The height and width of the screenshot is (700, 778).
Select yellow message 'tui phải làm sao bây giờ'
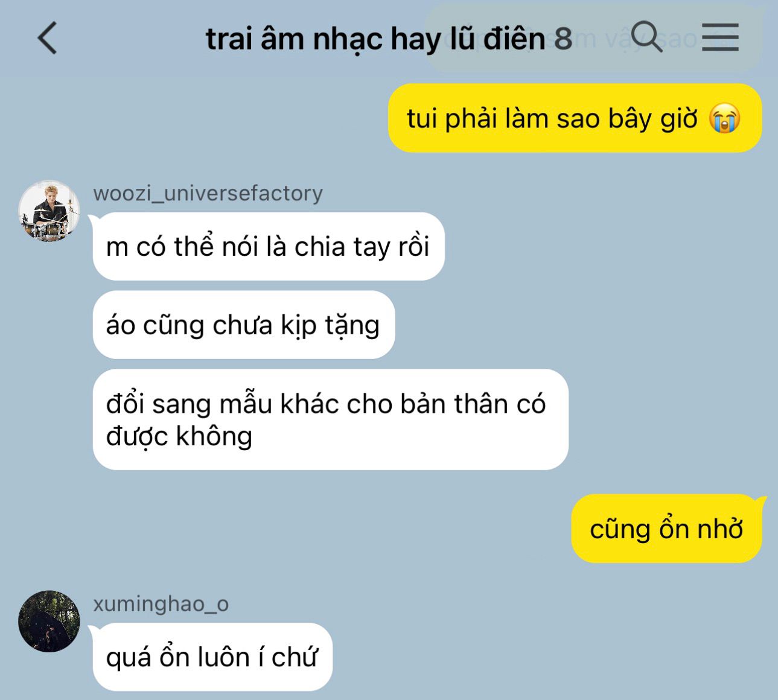[x=575, y=118]
